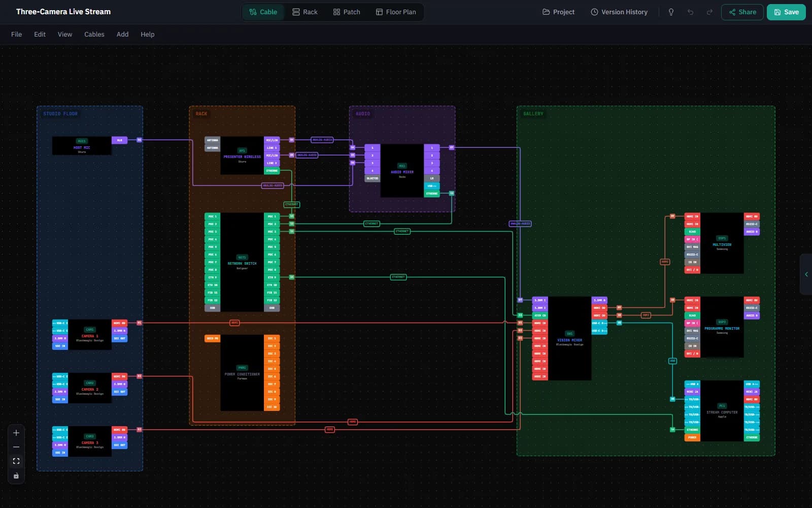Switch to the Floor Plan tab

pos(396,12)
